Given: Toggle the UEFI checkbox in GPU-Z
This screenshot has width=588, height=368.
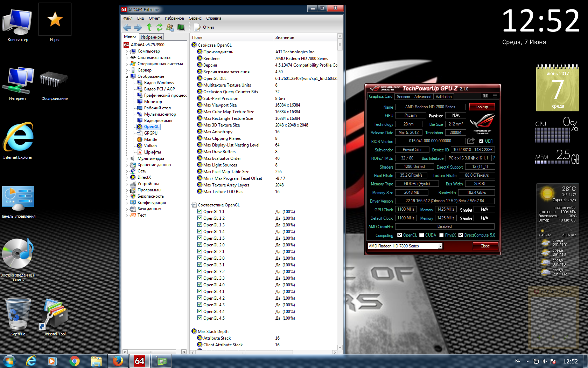Looking at the screenshot, I should [x=481, y=141].
